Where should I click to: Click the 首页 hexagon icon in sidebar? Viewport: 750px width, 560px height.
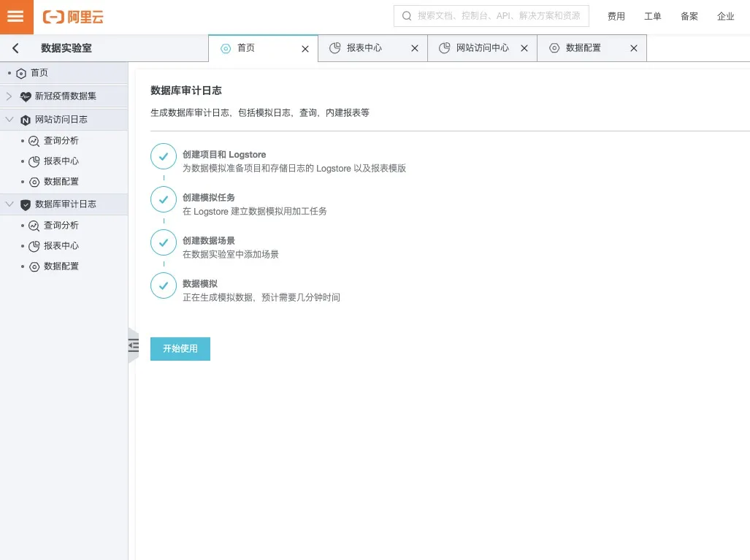[21, 73]
